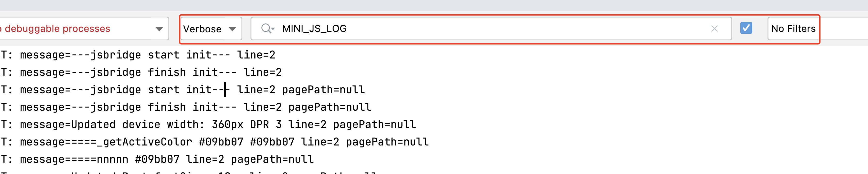Image resolution: width=868 pixels, height=174 pixels.
Task: Clear the MINI_JS_LOG search text with X
Action: coord(714,29)
